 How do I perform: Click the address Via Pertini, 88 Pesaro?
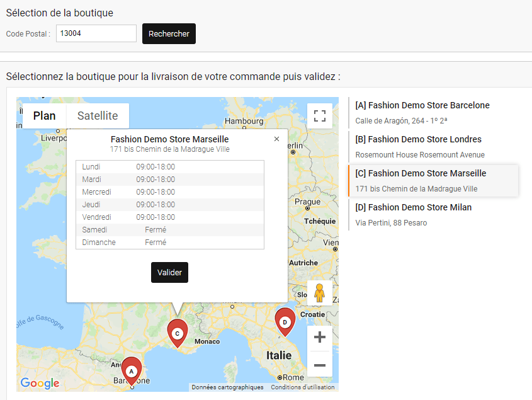coord(391,223)
